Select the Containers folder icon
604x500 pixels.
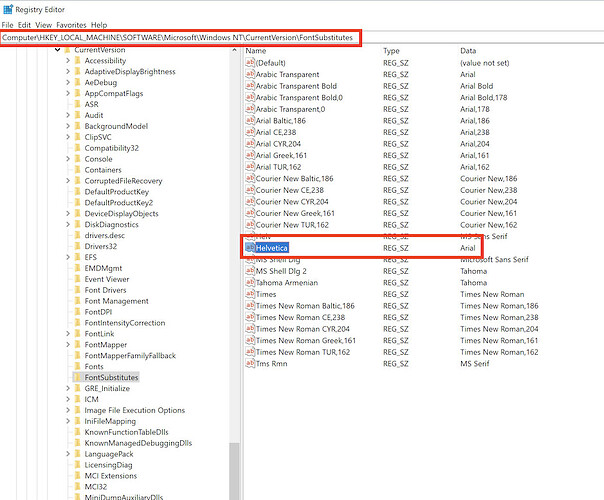77,170
